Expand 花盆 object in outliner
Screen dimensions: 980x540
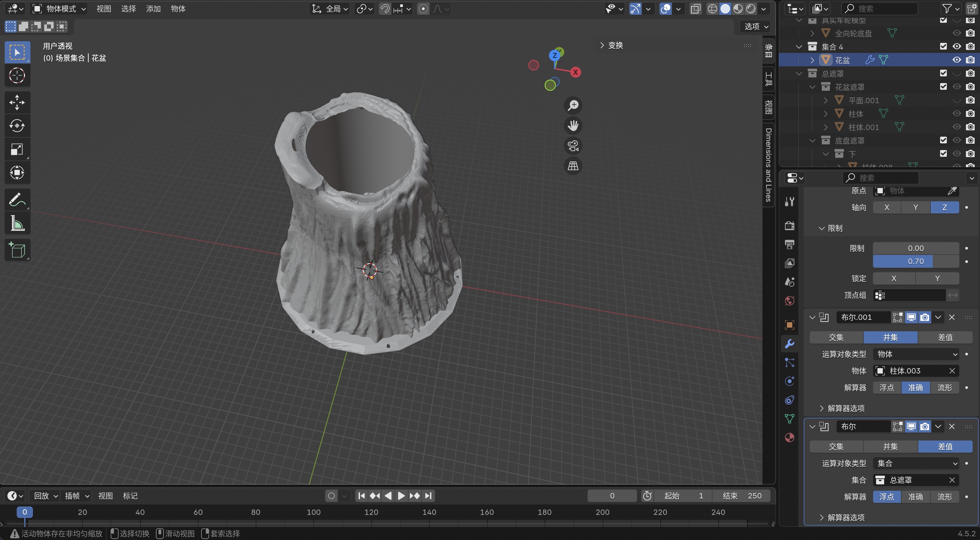(812, 60)
